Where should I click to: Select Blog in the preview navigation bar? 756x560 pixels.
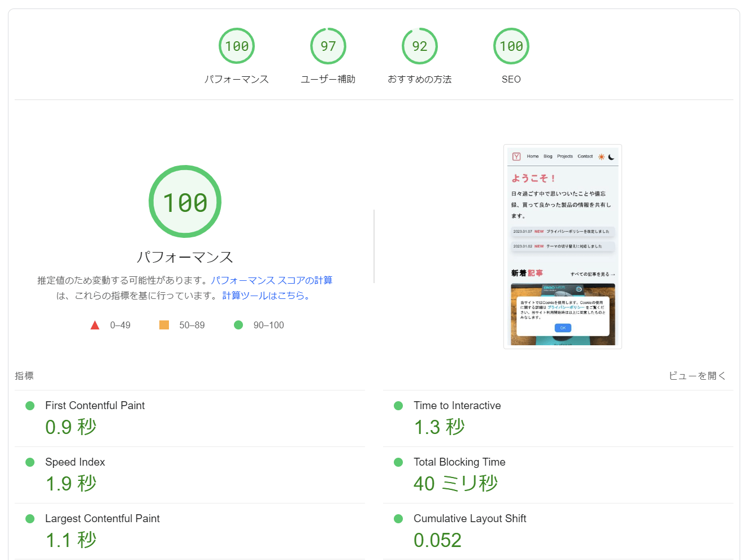[548, 157]
